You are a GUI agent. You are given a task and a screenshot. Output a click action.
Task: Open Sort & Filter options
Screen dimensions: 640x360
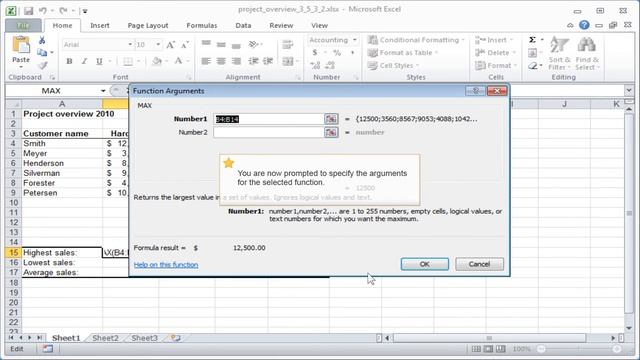tap(559, 53)
